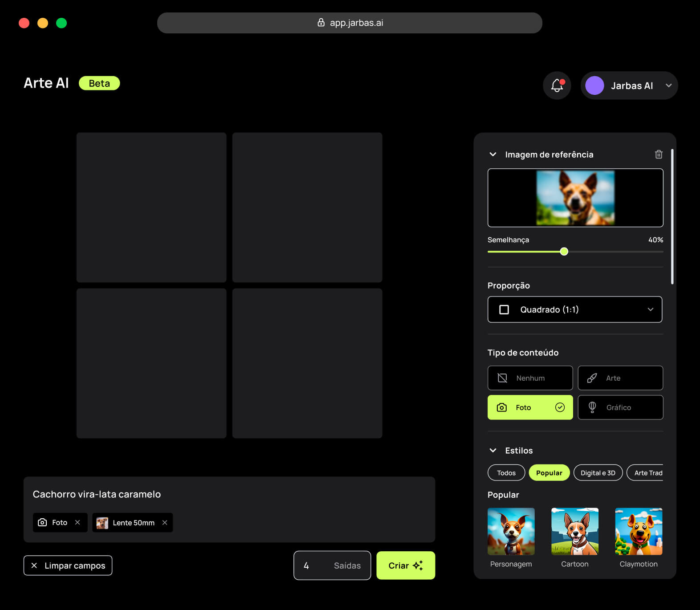Delete the reference image with trash icon
The height and width of the screenshot is (610, 700).
pos(659,155)
